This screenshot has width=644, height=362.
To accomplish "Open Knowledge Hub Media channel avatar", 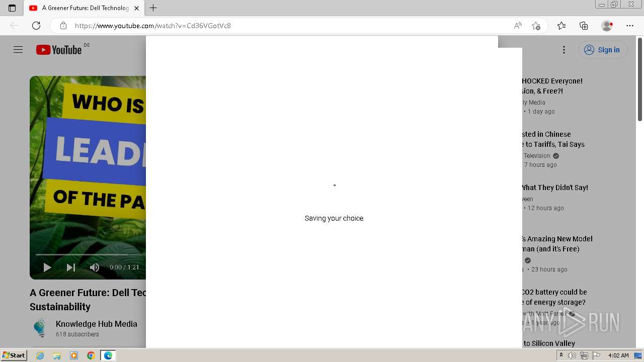I will (40, 328).
